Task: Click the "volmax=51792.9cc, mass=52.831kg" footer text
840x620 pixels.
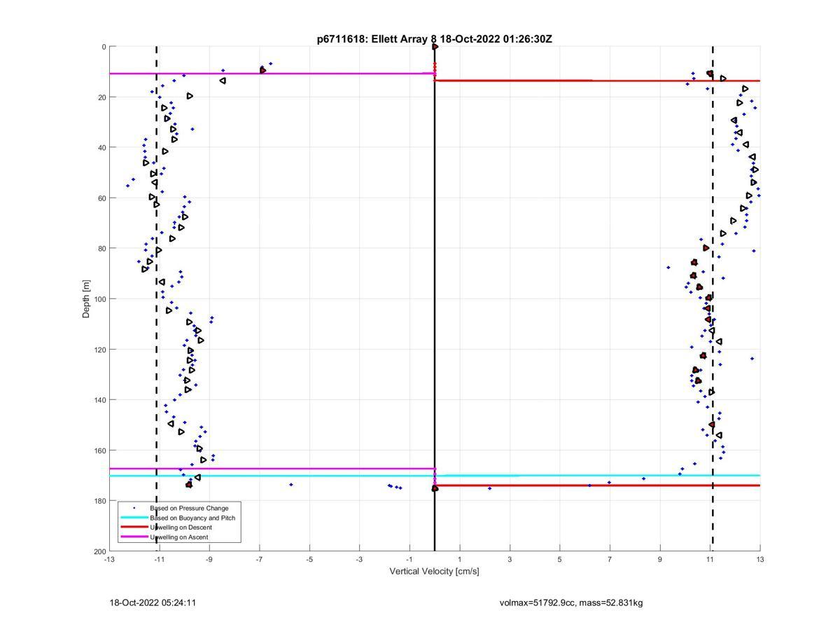Action: (x=571, y=602)
